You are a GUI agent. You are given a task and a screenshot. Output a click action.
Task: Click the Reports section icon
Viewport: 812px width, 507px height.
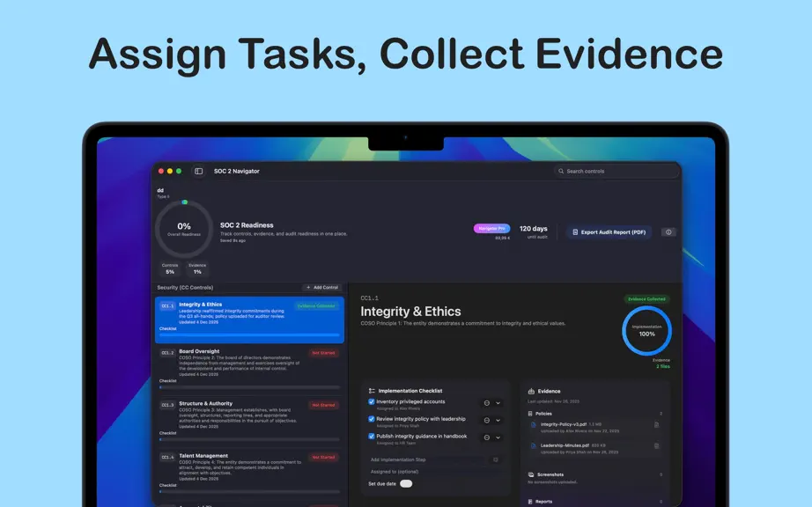click(x=530, y=502)
